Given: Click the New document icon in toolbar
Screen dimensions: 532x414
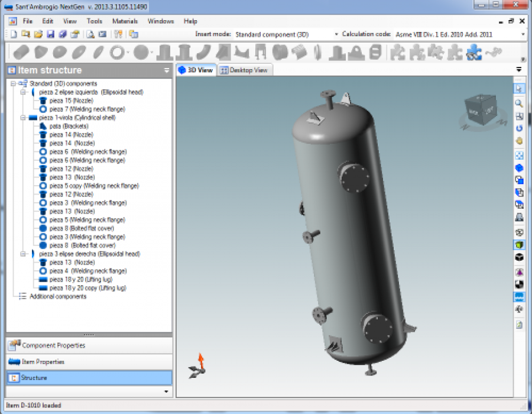Looking at the screenshot, I should (x=14, y=34).
